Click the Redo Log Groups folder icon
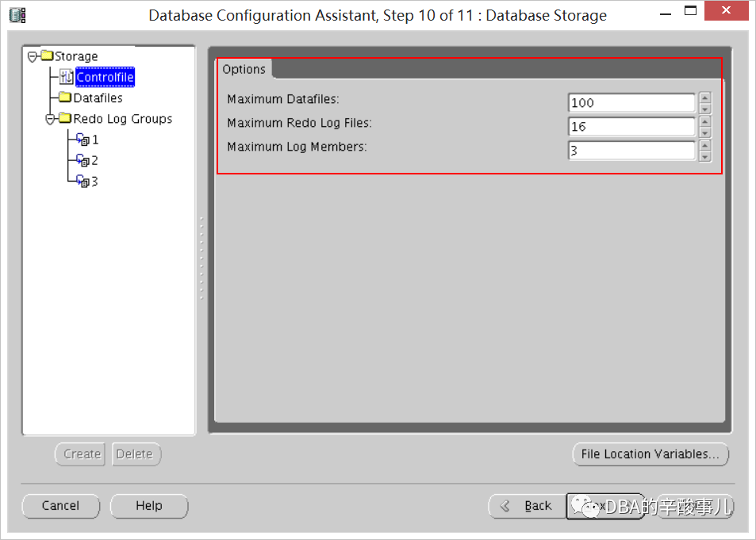 [65, 118]
